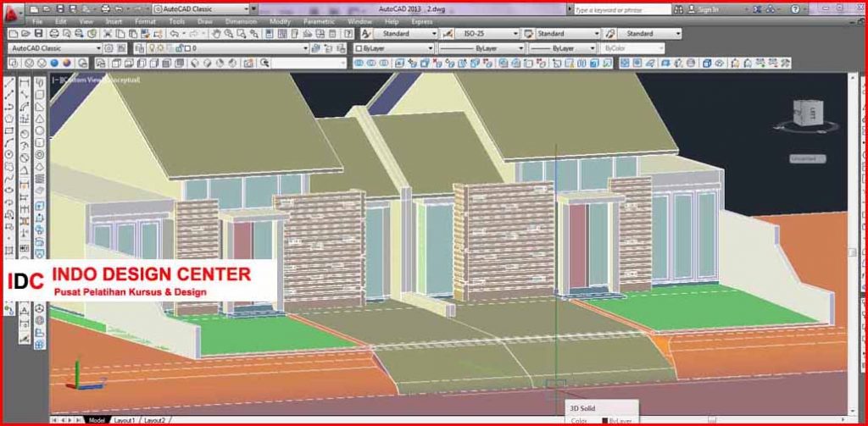Open the Help dropdown in title bar
The height and width of the screenshot is (426, 868).
click(x=805, y=9)
